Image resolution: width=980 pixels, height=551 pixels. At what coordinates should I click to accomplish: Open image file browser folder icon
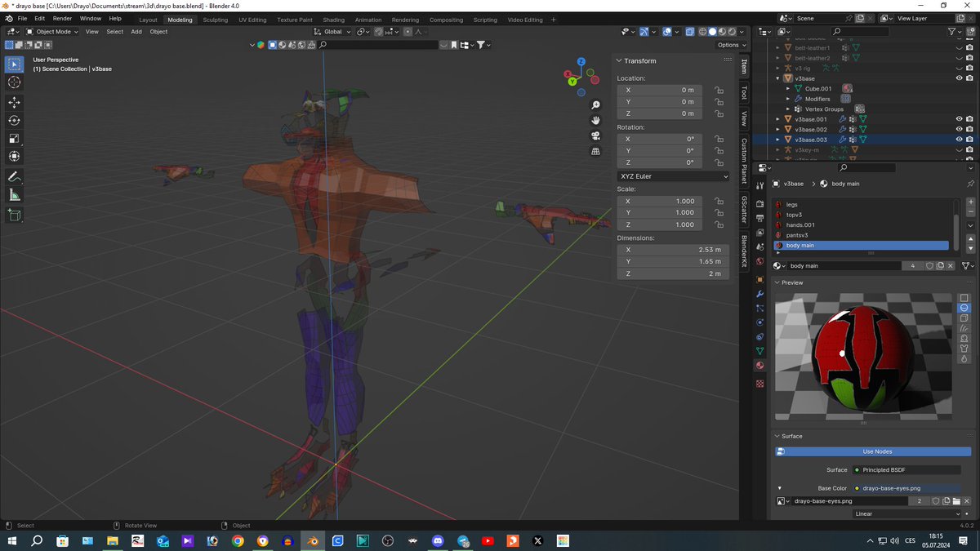(955, 501)
